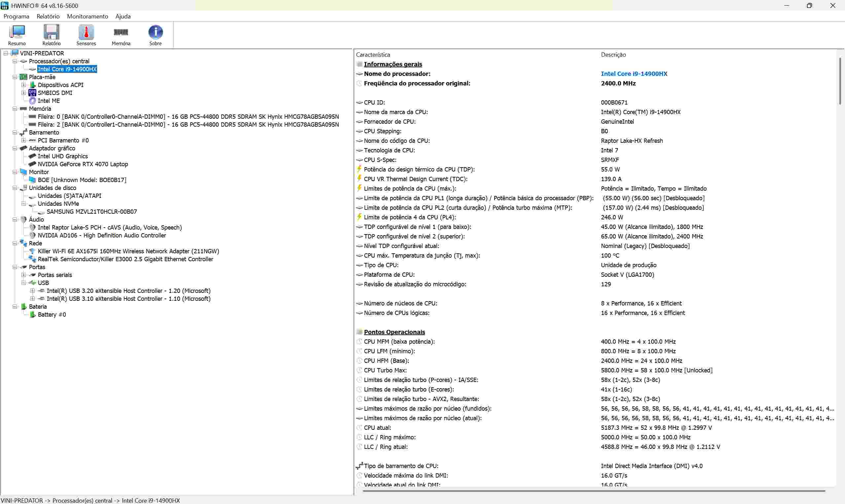Screen dimensions: 845x504
Task: Click the Característica column header
Action: click(x=373, y=55)
